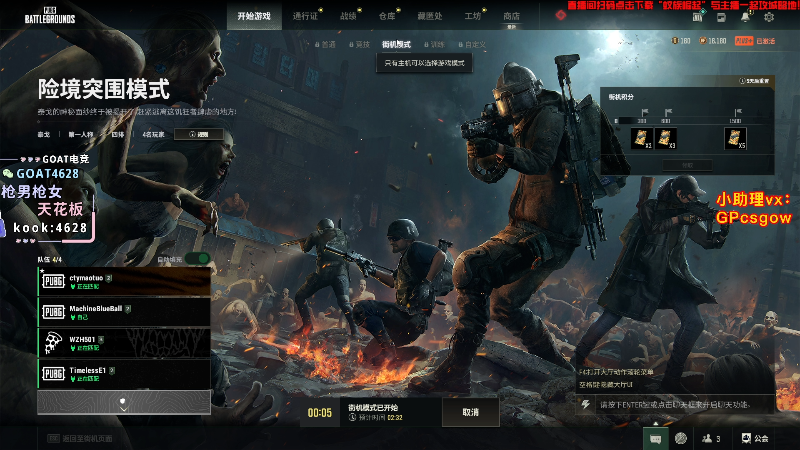Select the X3 reward crate

666,138
